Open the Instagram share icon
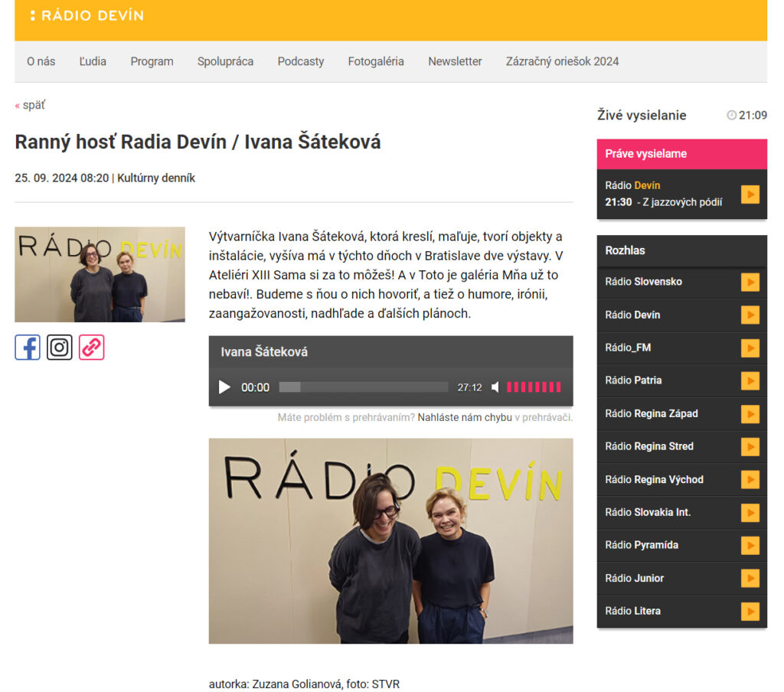784x692 pixels. point(60,348)
